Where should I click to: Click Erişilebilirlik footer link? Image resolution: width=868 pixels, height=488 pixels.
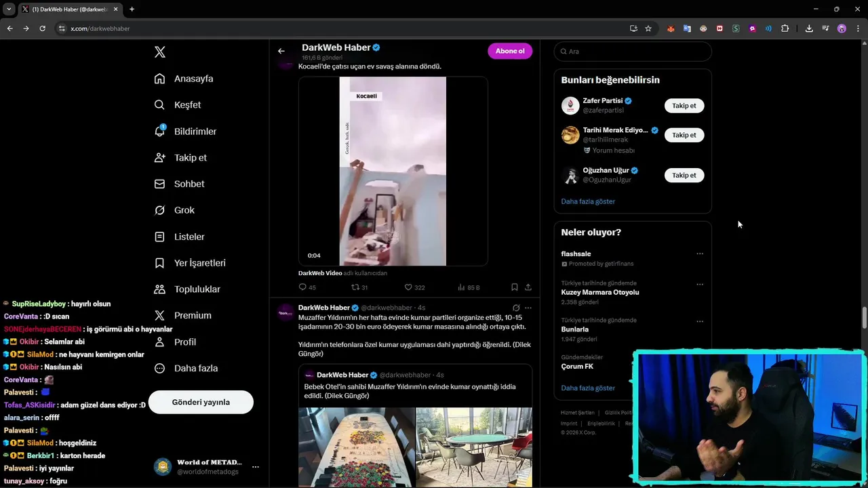(601, 424)
